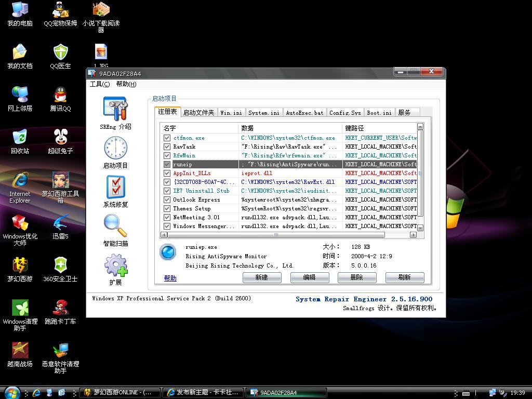The height and width of the screenshot is (399, 532).
Task: Uncheck the ctfmon.exe startup entry
Action: coord(167,138)
